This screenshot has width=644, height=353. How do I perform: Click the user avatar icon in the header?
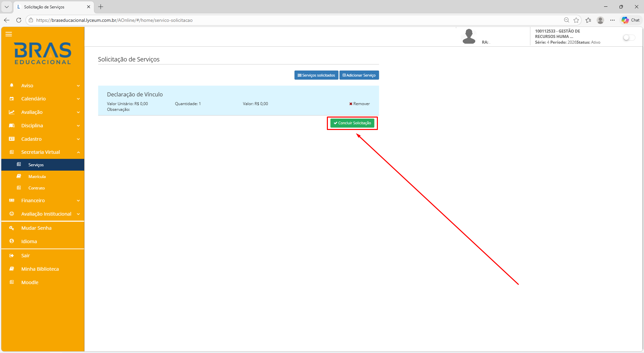pos(469,36)
